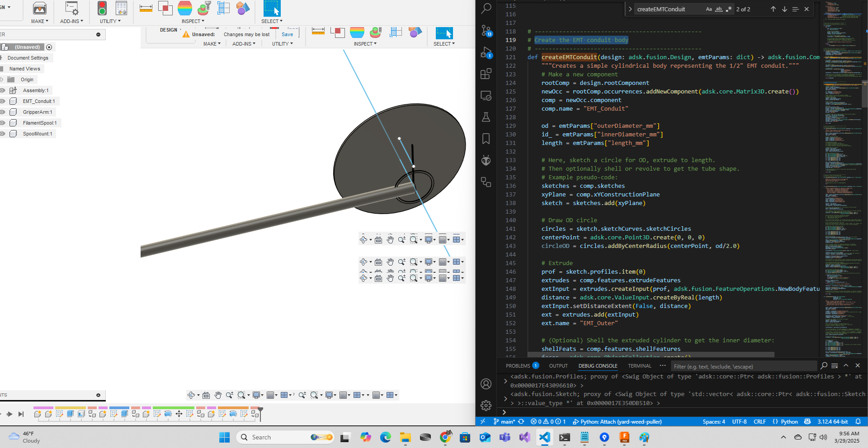Open Run and Debug sidebar icon
868x448 pixels.
pyautogui.click(x=486, y=52)
